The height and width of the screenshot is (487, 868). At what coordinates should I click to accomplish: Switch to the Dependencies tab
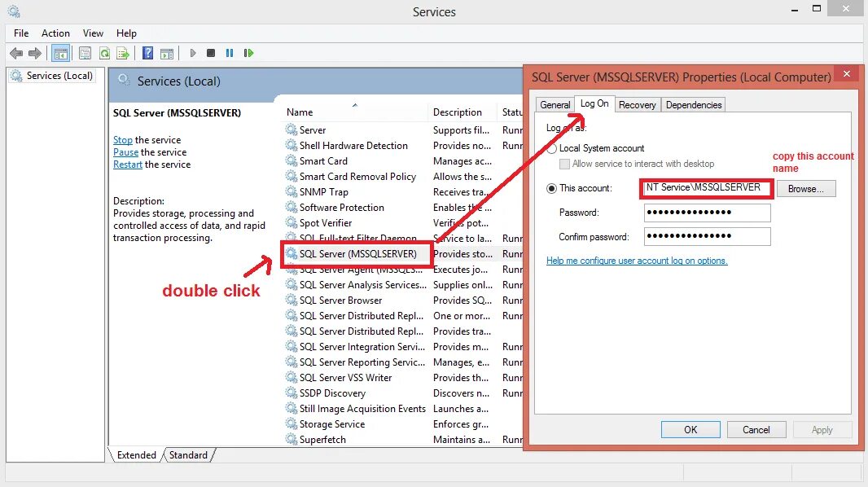point(694,104)
